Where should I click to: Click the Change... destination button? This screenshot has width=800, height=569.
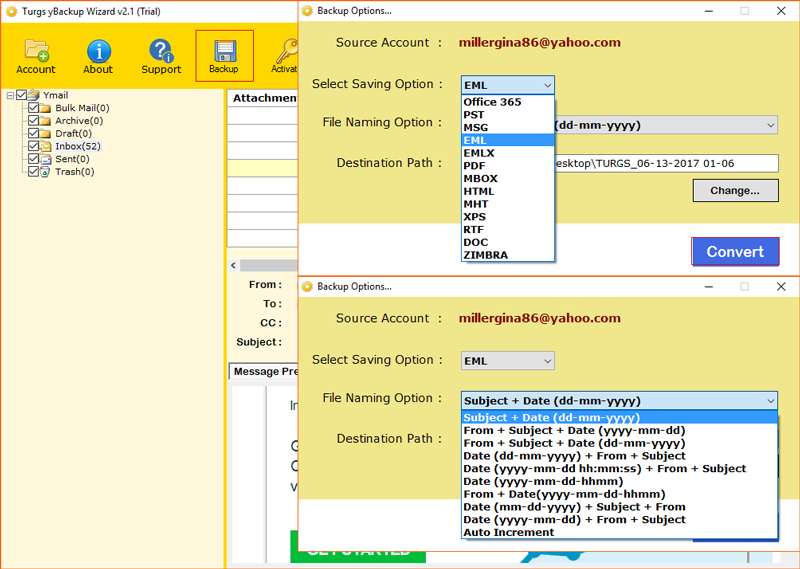pyautogui.click(x=735, y=191)
